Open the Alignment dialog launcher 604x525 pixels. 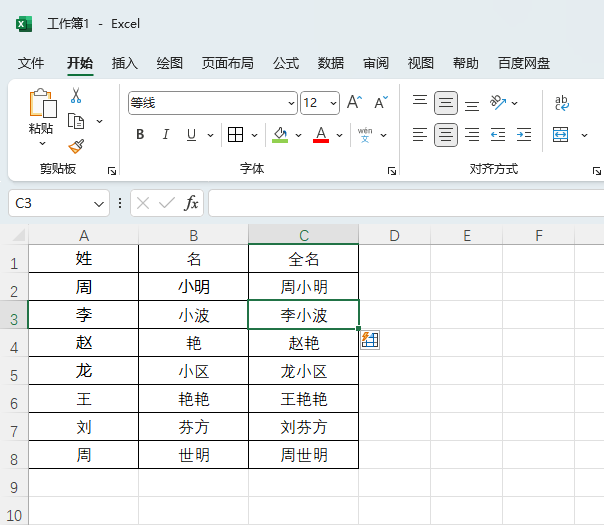point(597,171)
